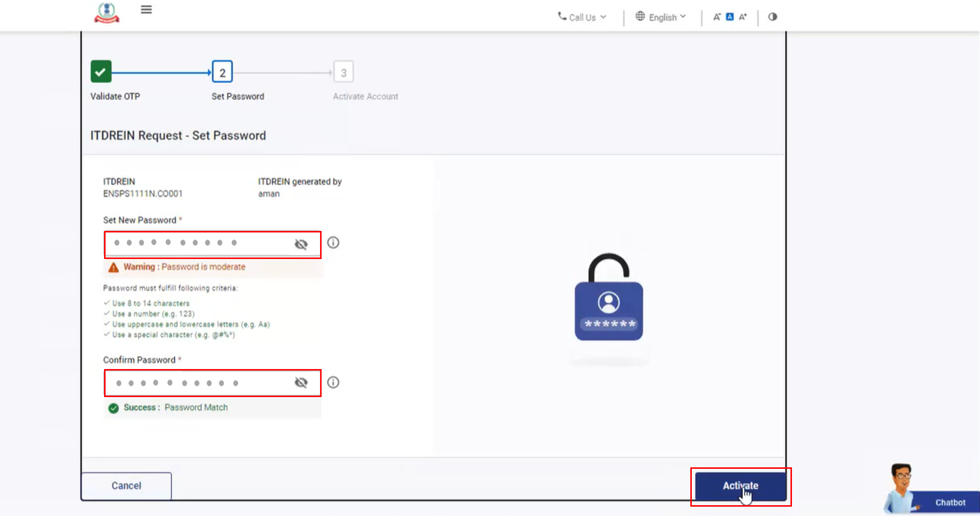The width and height of the screenshot is (980, 516).
Task: Click the info icon beside Set New Password
Action: [x=333, y=243]
